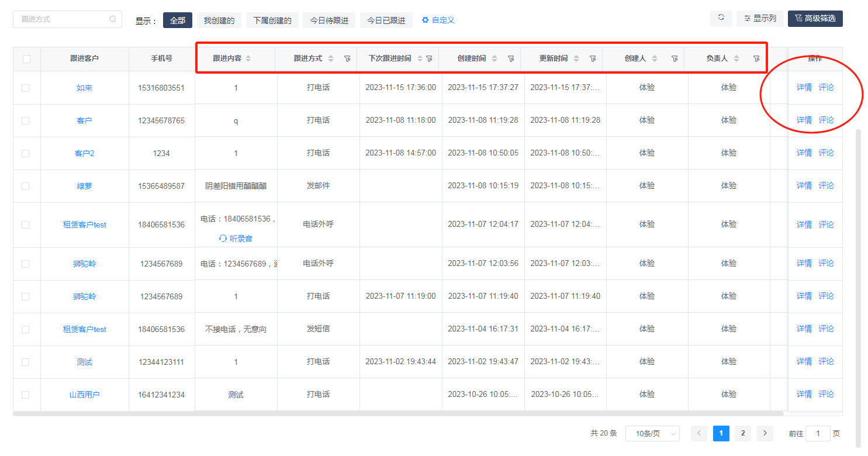Open 详情 for the 山西用户 row

point(804,394)
